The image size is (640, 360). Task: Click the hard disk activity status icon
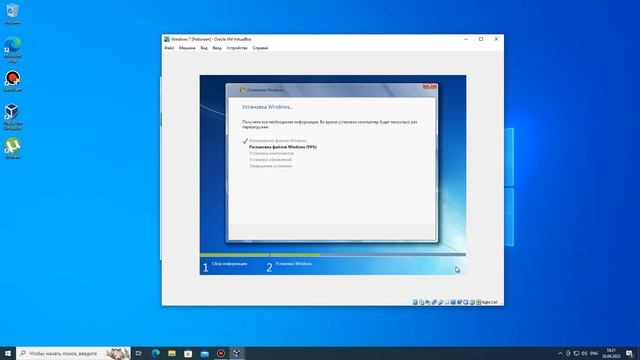pos(415,302)
